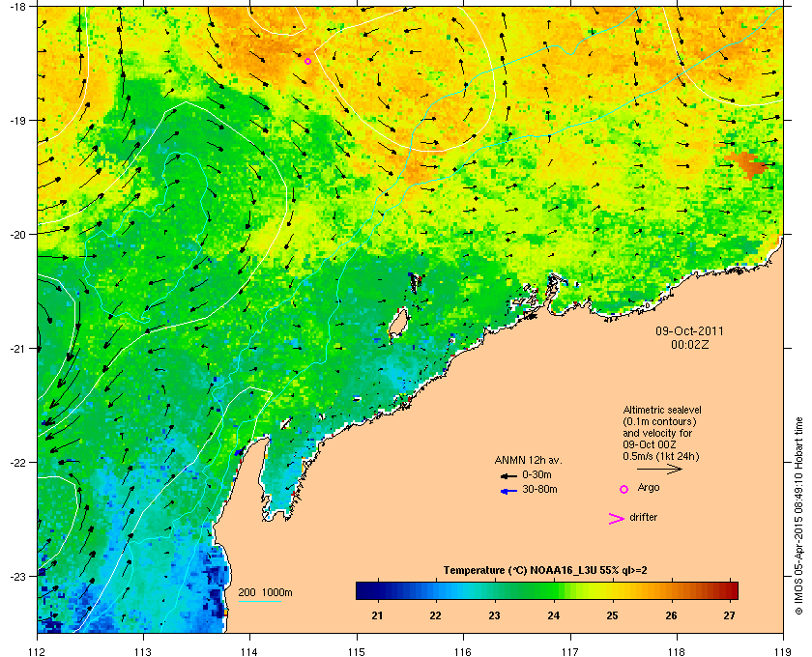This screenshot has width=812, height=657.
Task: Click the time label 00:02Z
Action: point(689,344)
